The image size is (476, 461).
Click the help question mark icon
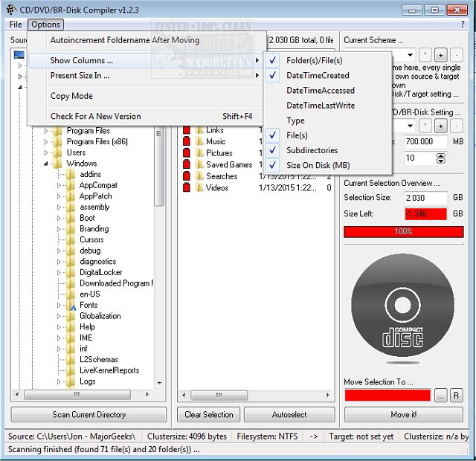point(463,25)
